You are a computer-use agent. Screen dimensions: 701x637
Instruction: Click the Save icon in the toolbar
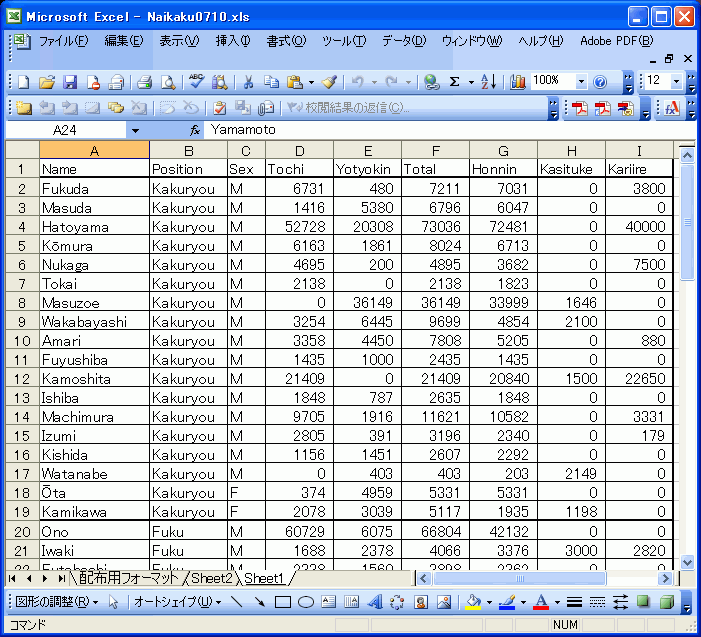(70, 82)
